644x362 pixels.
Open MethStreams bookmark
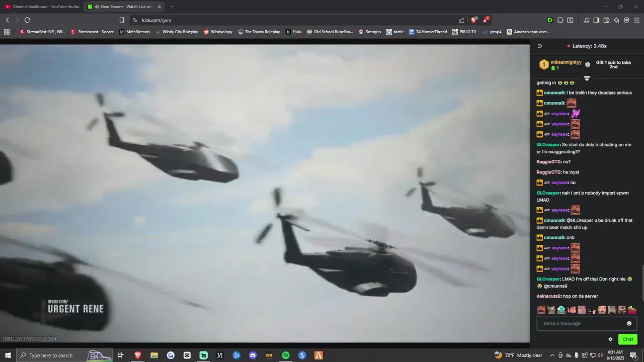[134, 32]
